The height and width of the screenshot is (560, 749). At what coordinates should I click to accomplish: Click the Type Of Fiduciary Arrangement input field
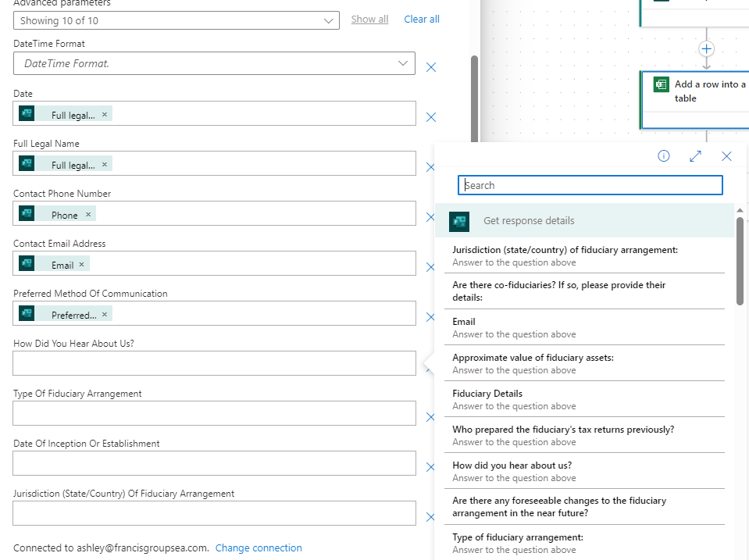point(214,413)
